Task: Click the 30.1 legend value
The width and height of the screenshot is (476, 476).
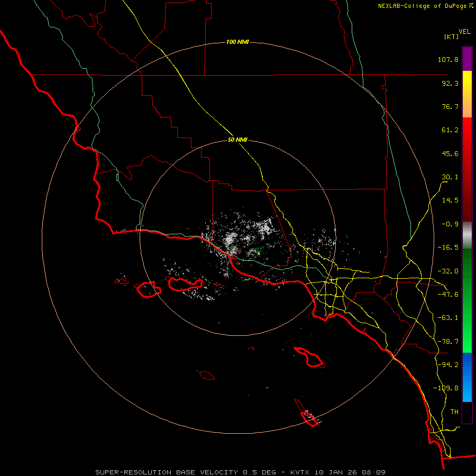Action: (450, 177)
